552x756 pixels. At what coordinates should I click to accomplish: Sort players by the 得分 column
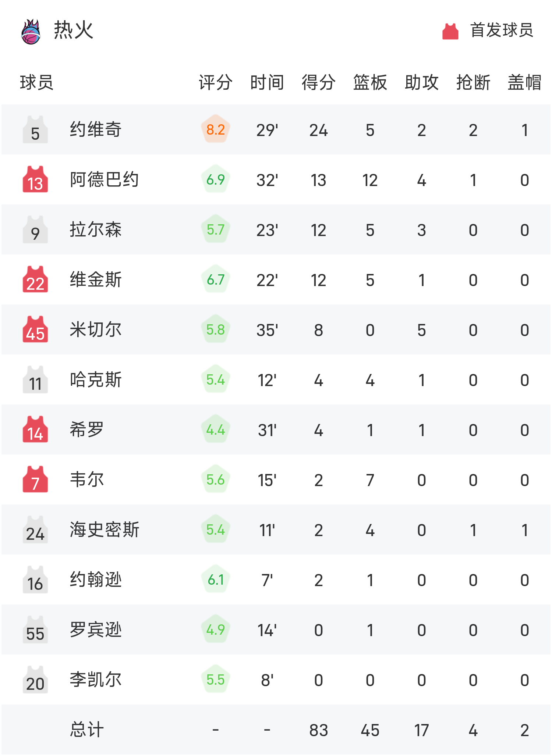[x=318, y=83]
